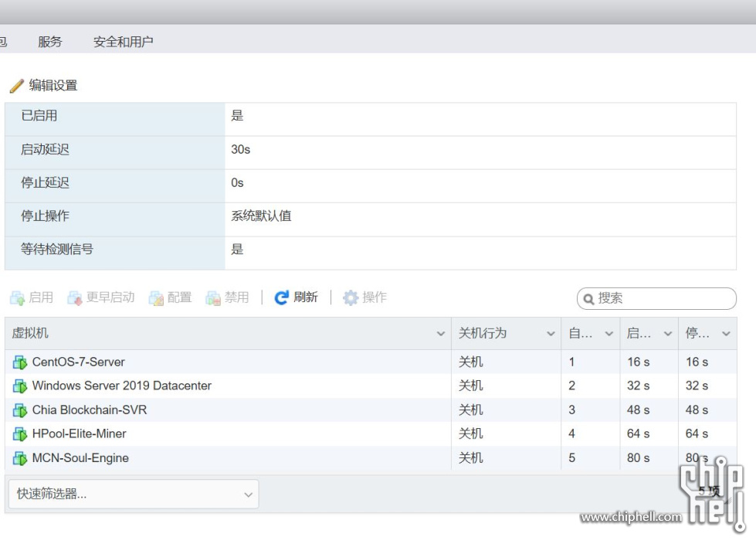Click the 操作 button label

(375, 297)
